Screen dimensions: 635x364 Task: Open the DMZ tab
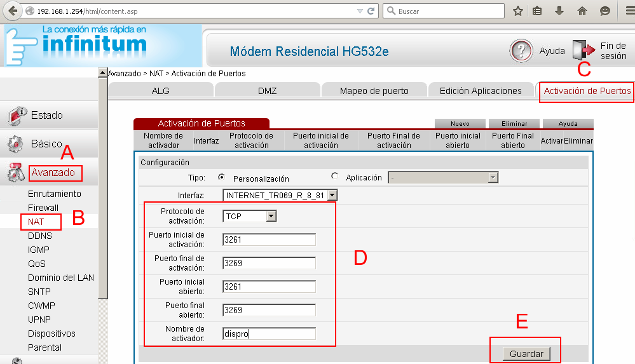click(x=267, y=91)
